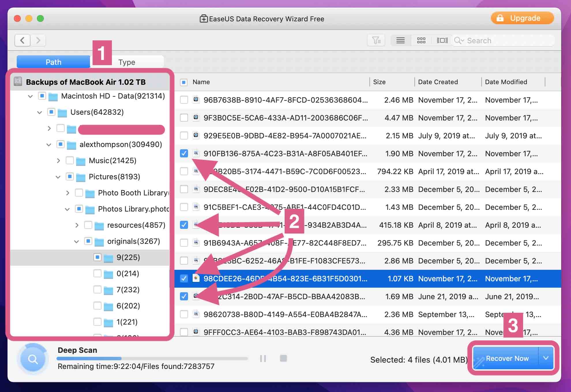Click the size 794.22 KB cell
571x392 pixels.
pos(395,171)
